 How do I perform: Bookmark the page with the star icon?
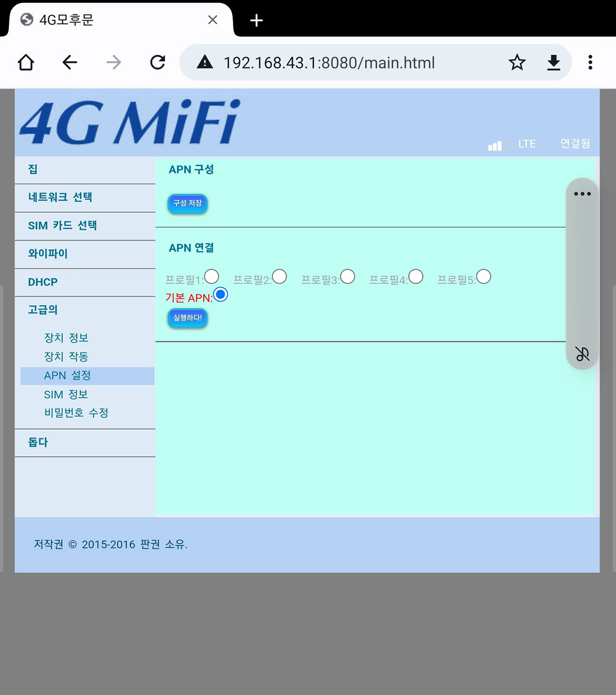click(x=517, y=62)
